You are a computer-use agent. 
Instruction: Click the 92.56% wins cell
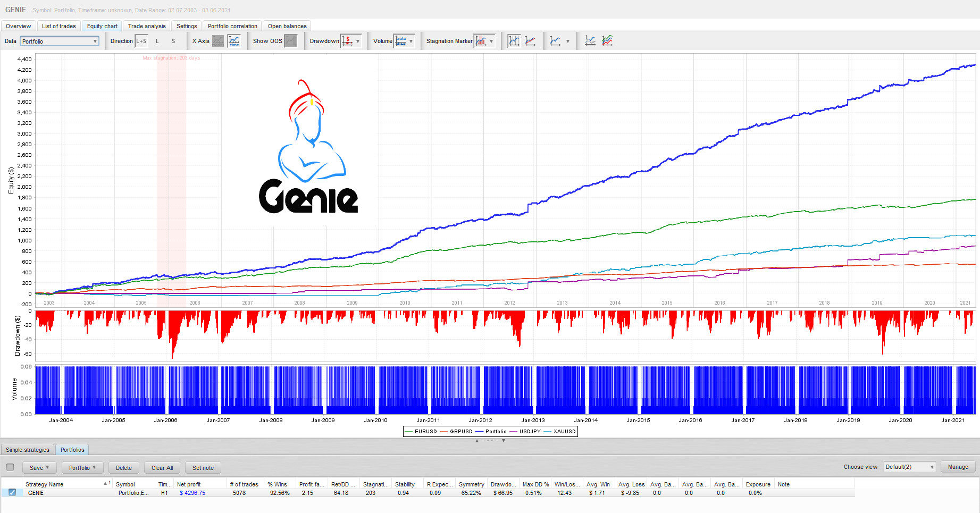click(280, 493)
